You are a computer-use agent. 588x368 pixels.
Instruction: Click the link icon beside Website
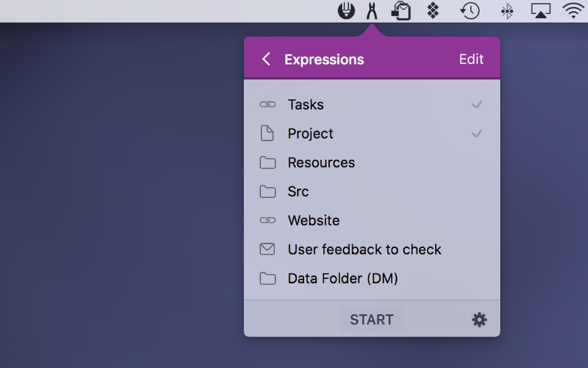pos(267,220)
